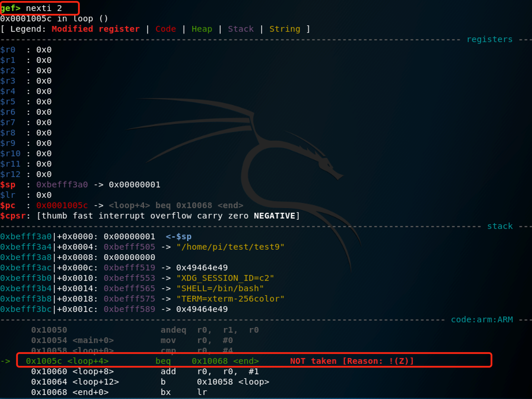The height and width of the screenshot is (399, 532).
Task: Click the "code:arm:ARM" section header label
Action: [x=482, y=319]
